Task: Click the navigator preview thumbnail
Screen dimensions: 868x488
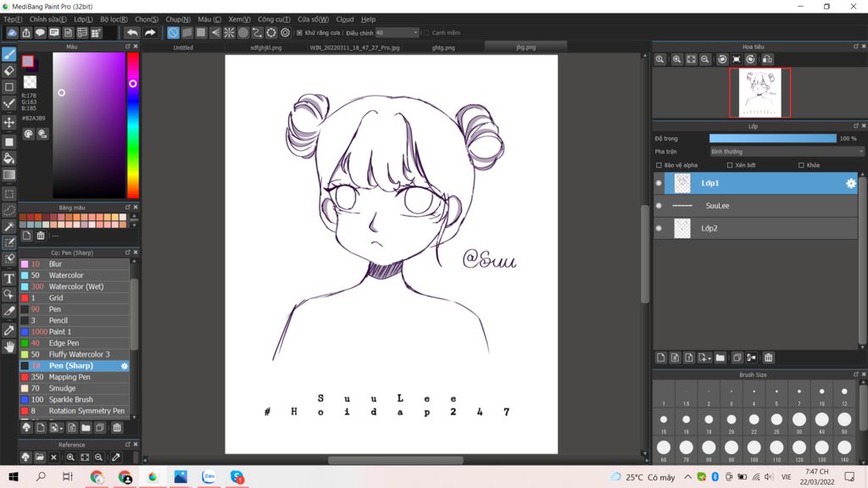Action: (x=760, y=92)
